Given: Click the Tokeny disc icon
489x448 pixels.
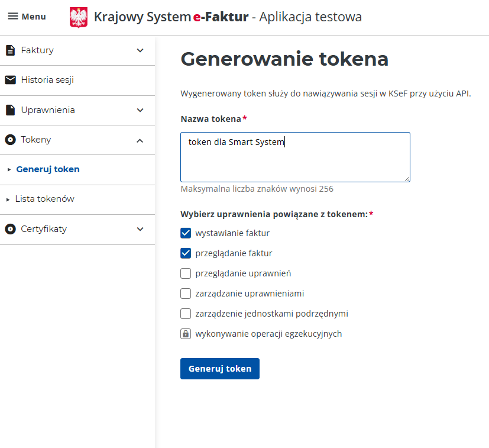Looking at the screenshot, I should 10,140.
